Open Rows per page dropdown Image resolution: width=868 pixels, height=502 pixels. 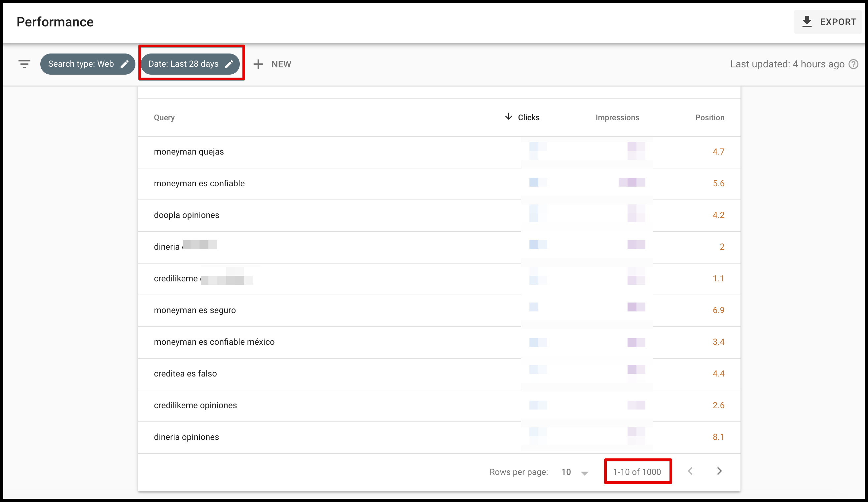574,472
